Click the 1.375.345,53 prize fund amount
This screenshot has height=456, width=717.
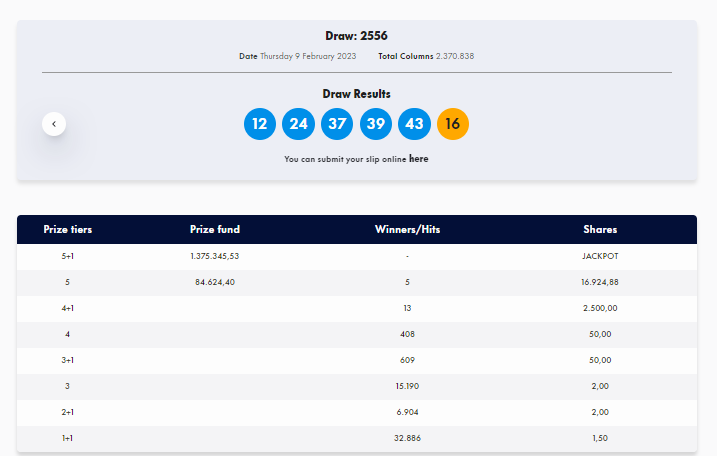point(215,257)
